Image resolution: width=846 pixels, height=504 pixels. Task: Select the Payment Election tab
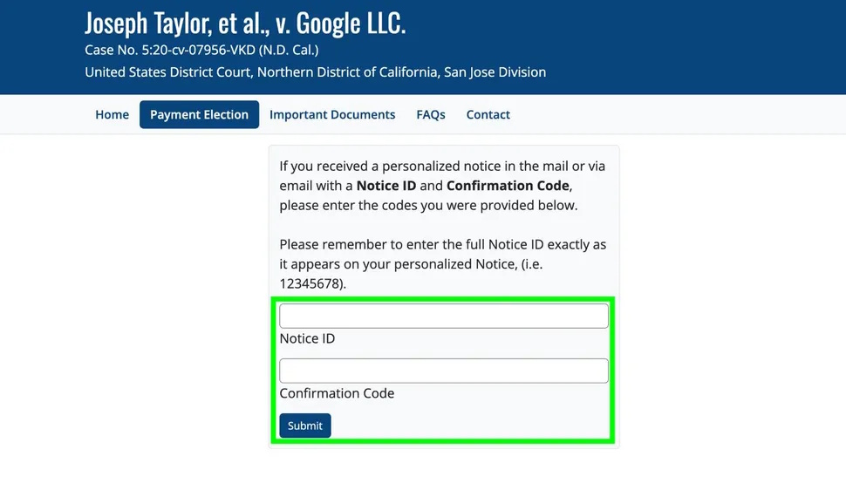tap(199, 114)
